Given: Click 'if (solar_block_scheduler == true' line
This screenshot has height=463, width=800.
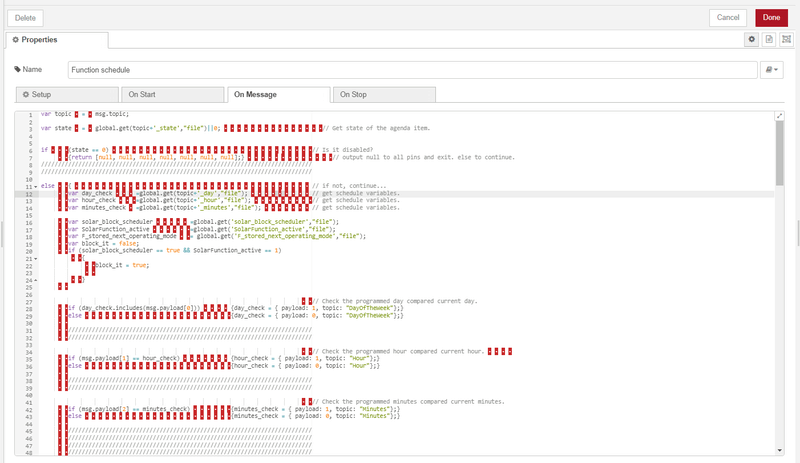Looking at the screenshot, I should click(x=174, y=251).
